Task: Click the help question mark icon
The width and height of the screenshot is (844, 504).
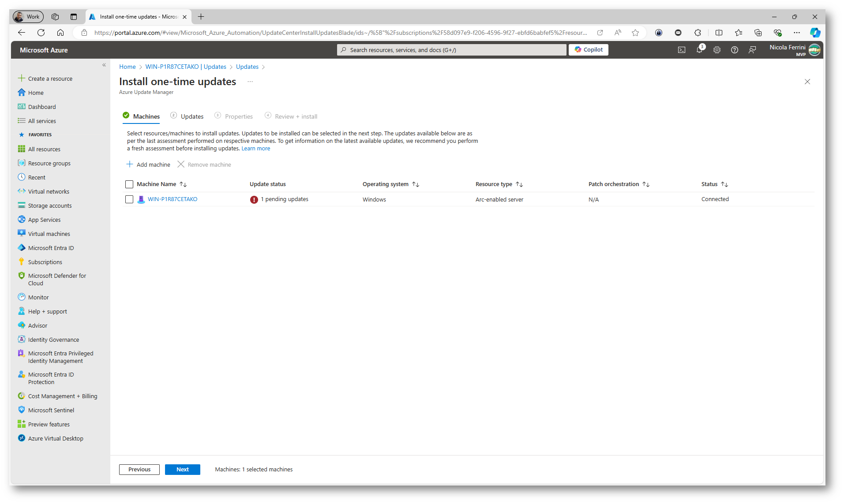Action: [734, 50]
